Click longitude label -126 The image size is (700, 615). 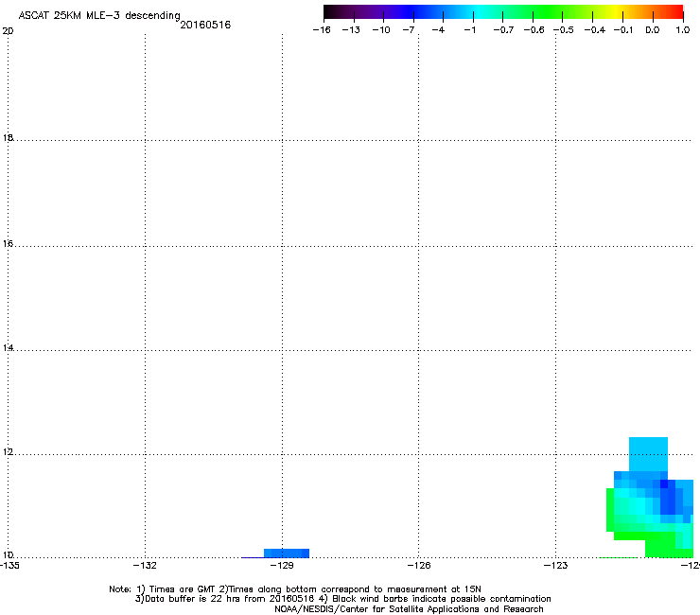click(419, 566)
